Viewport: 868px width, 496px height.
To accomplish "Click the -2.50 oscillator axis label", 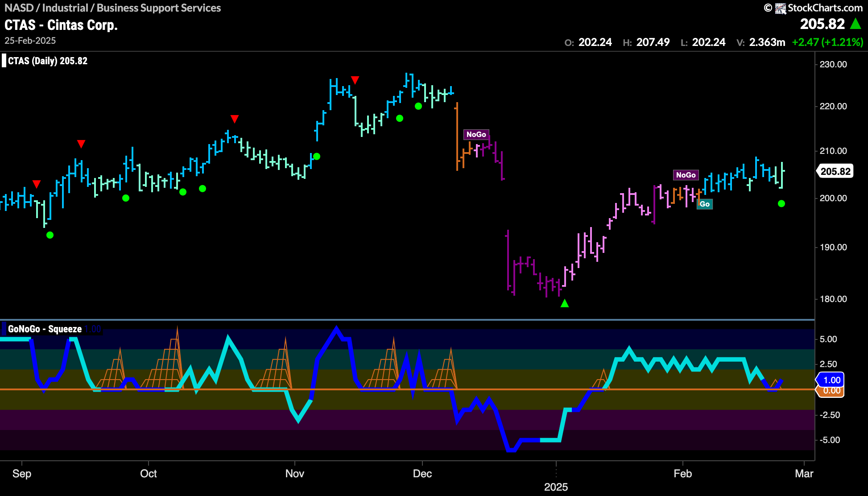I will pos(830,415).
